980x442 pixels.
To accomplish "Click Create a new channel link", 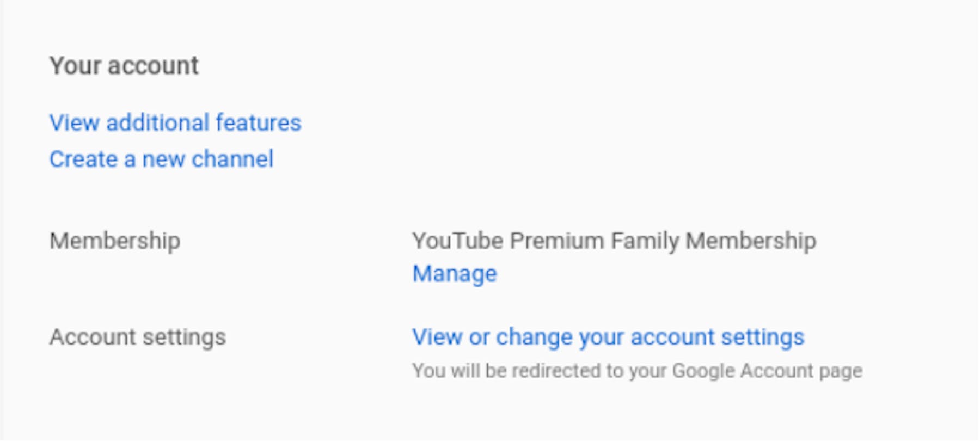I will [x=161, y=159].
